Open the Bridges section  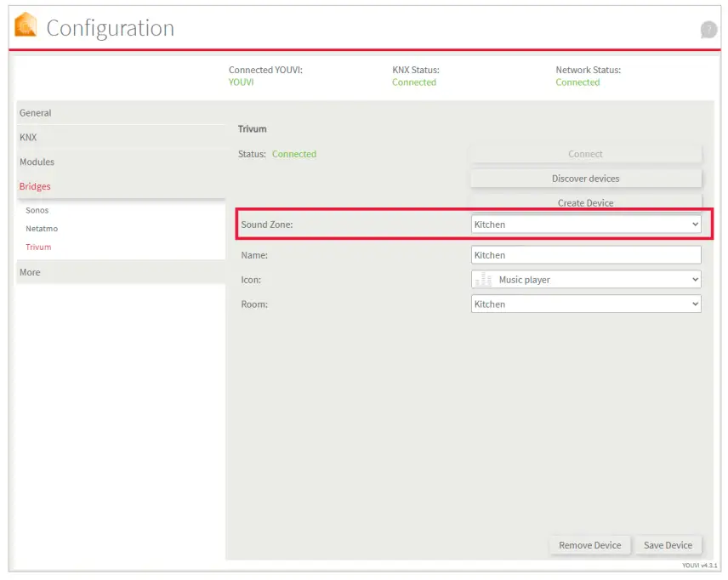(x=34, y=186)
